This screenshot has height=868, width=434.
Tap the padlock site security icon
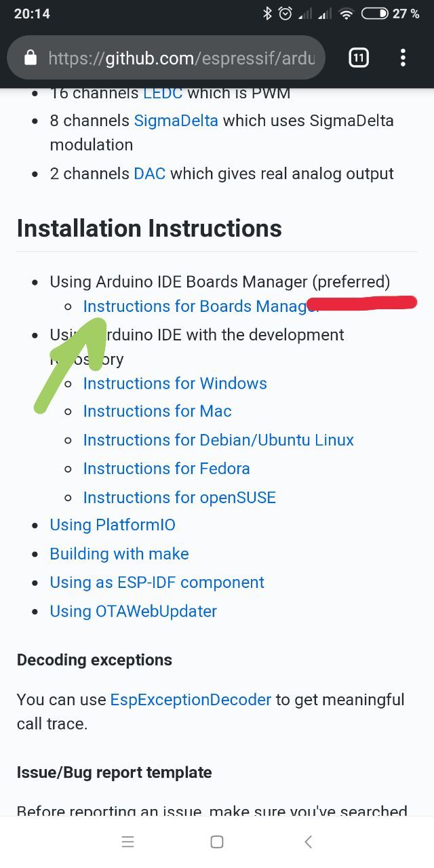point(30,58)
